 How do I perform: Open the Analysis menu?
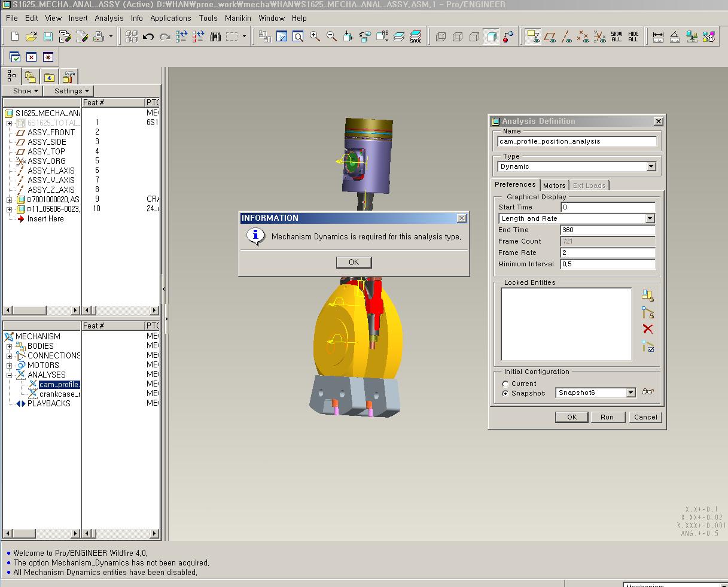109,18
